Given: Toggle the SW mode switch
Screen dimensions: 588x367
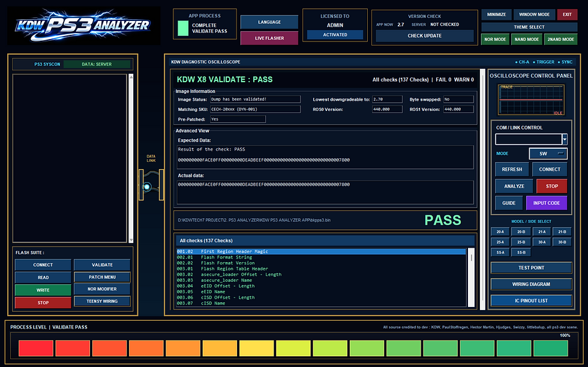Looking at the screenshot, I should pyautogui.click(x=548, y=154).
